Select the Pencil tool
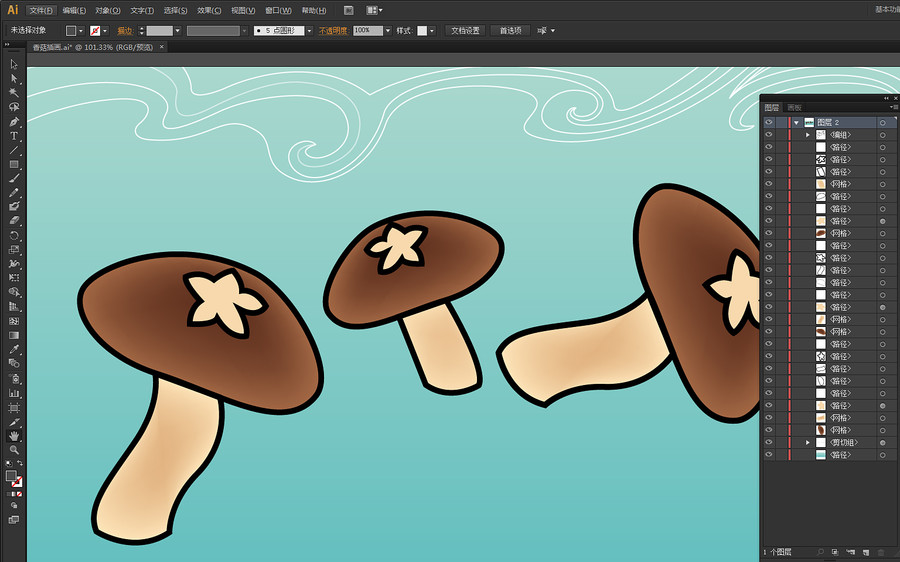 point(14,193)
